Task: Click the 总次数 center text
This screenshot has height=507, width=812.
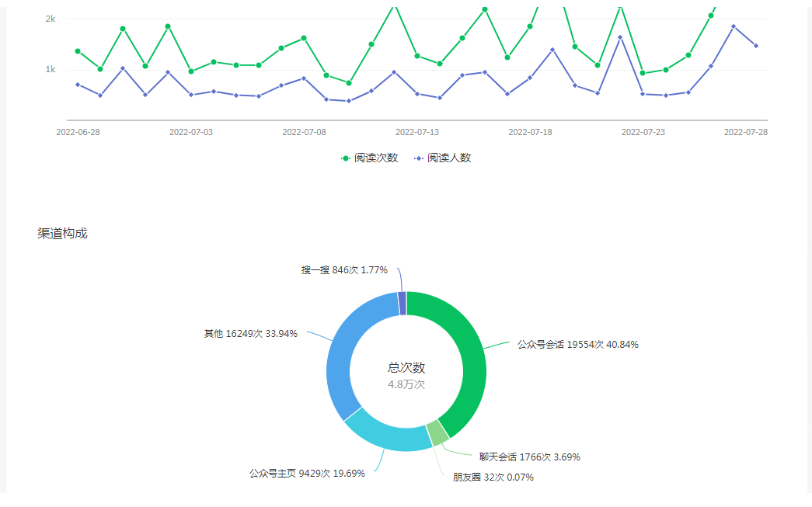Action: [x=406, y=368]
